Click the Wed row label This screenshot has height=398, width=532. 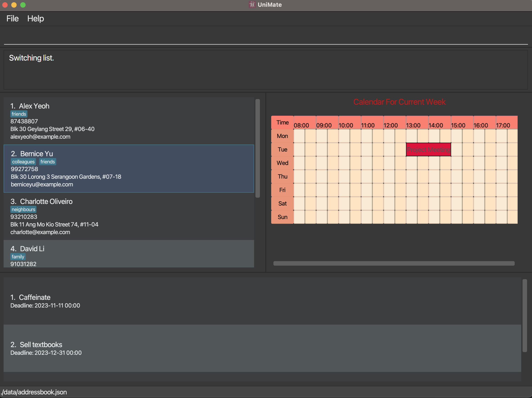click(282, 163)
